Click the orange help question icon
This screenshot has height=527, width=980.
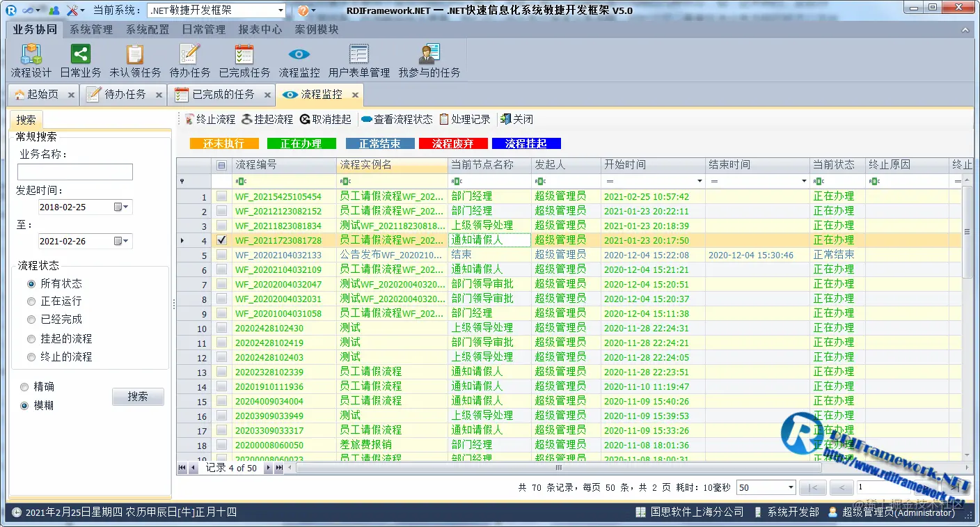coord(303,10)
